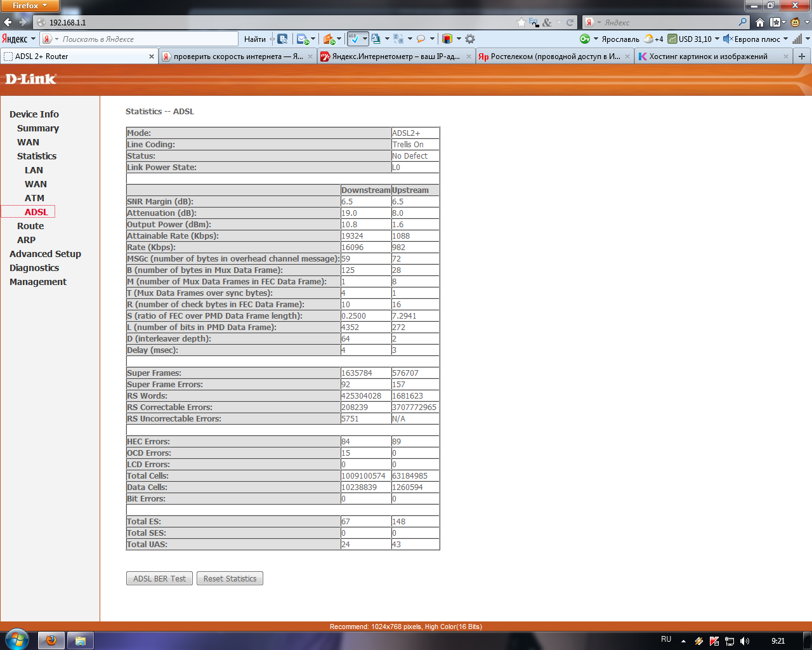
Task: Click the weather icon for Ярославль
Action: 648,39
